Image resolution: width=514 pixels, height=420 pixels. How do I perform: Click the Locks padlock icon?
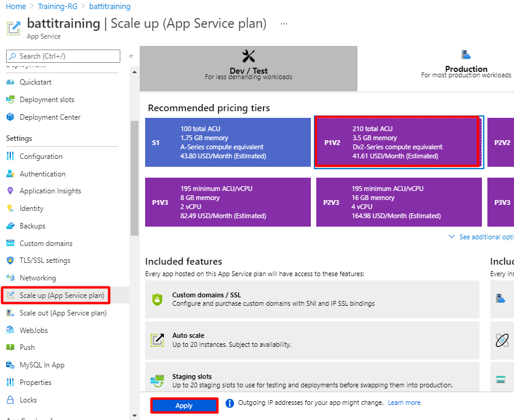(10, 399)
